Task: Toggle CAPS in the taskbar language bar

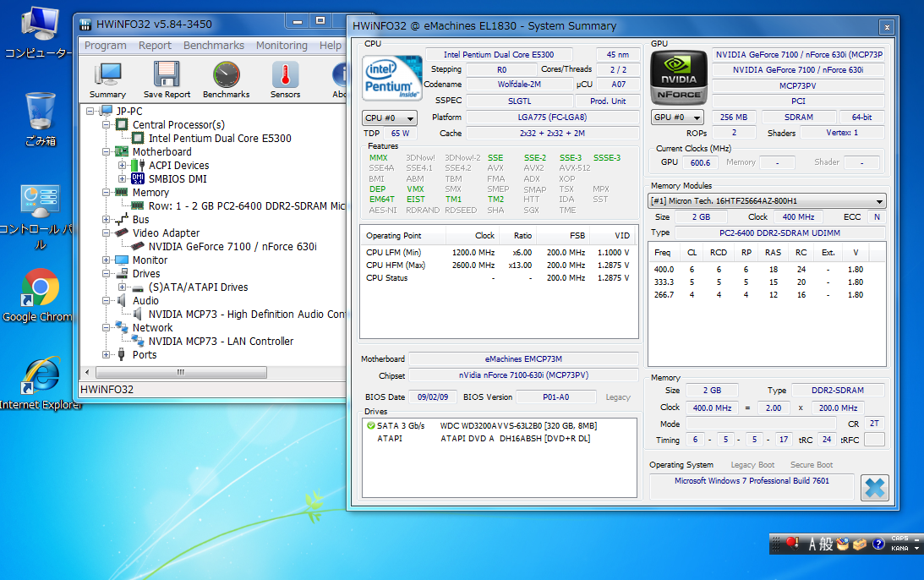Action: [899, 537]
